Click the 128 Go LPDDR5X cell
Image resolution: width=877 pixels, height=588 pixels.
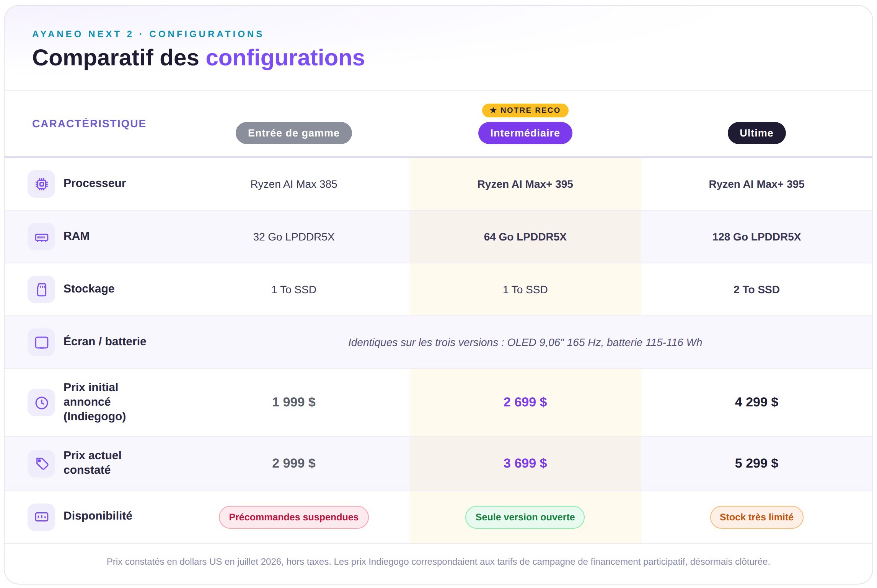click(x=756, y=237)
